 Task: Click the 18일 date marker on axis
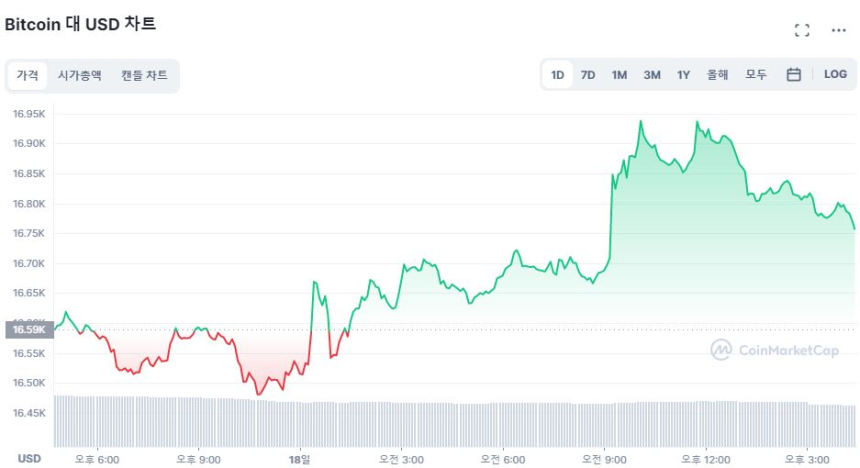point(301,459)
